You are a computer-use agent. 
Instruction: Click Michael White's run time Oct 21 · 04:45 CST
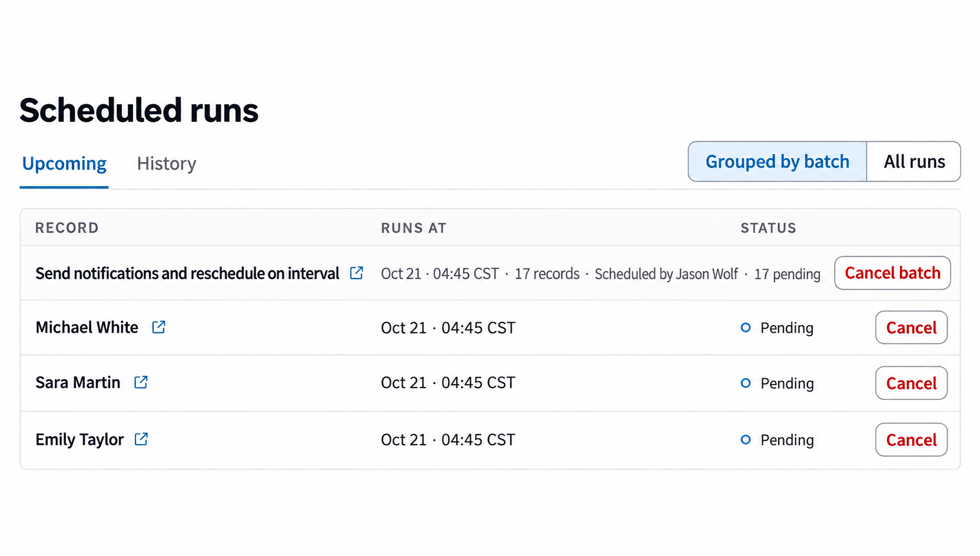(448, 327)
